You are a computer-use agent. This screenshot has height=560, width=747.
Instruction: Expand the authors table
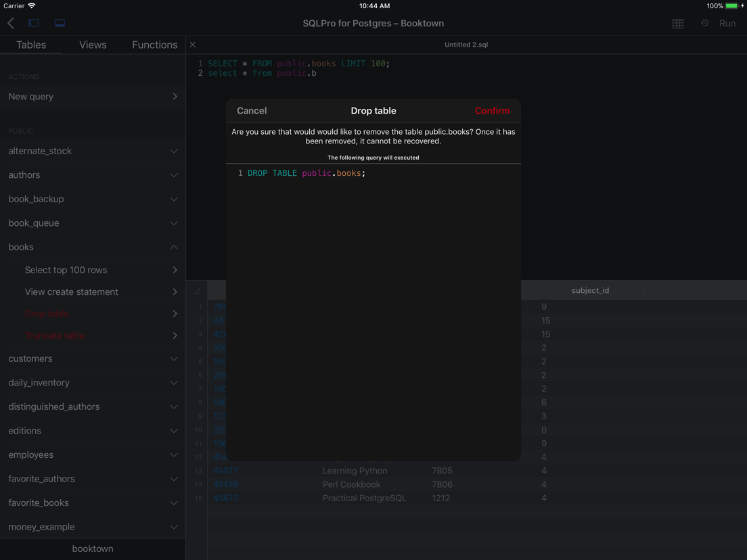93,175
